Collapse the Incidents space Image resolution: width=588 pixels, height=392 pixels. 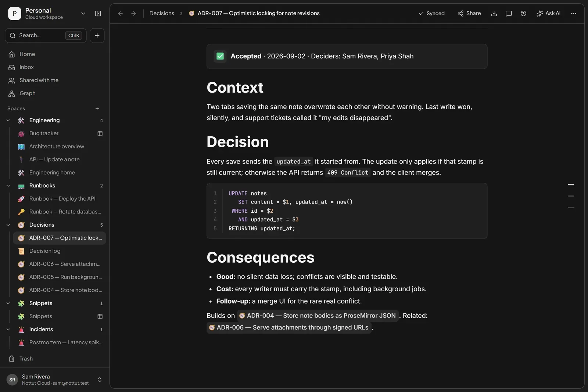tap(8, 330)
